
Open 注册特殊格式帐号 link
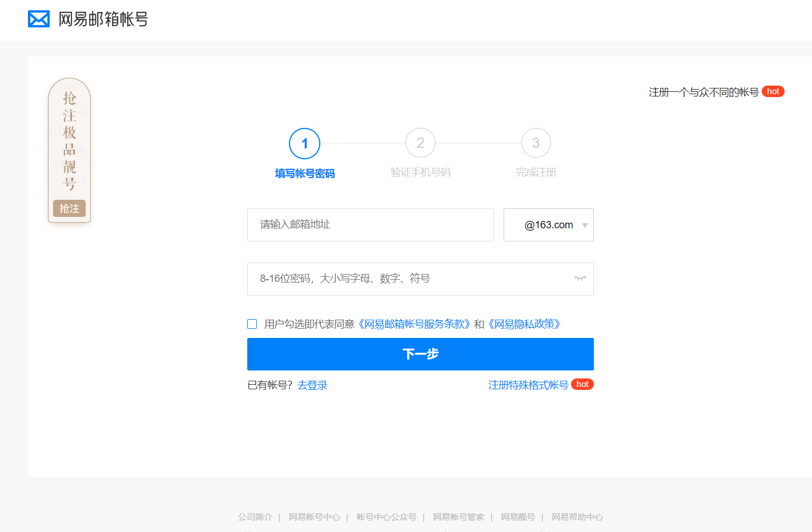point(528,385)
